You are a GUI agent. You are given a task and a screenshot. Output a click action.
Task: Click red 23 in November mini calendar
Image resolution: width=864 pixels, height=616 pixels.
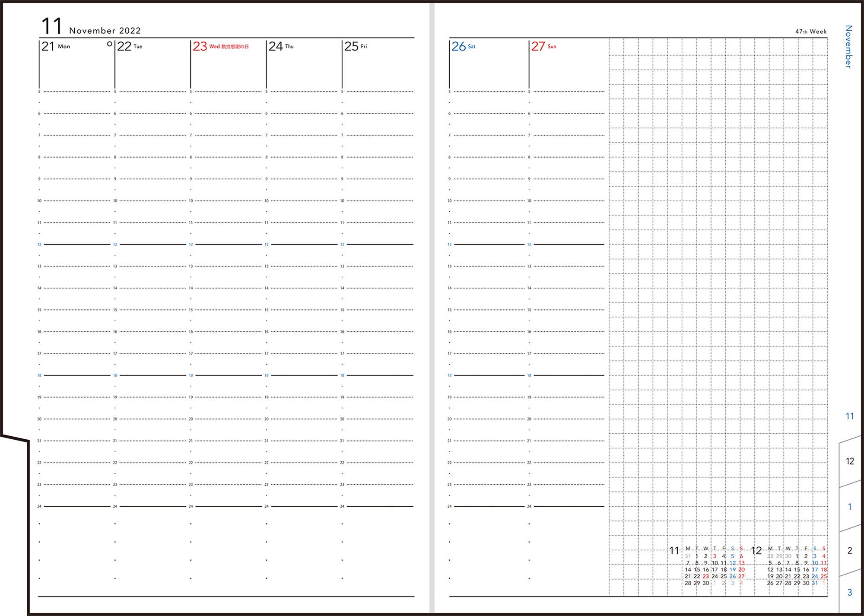point(705,576)
